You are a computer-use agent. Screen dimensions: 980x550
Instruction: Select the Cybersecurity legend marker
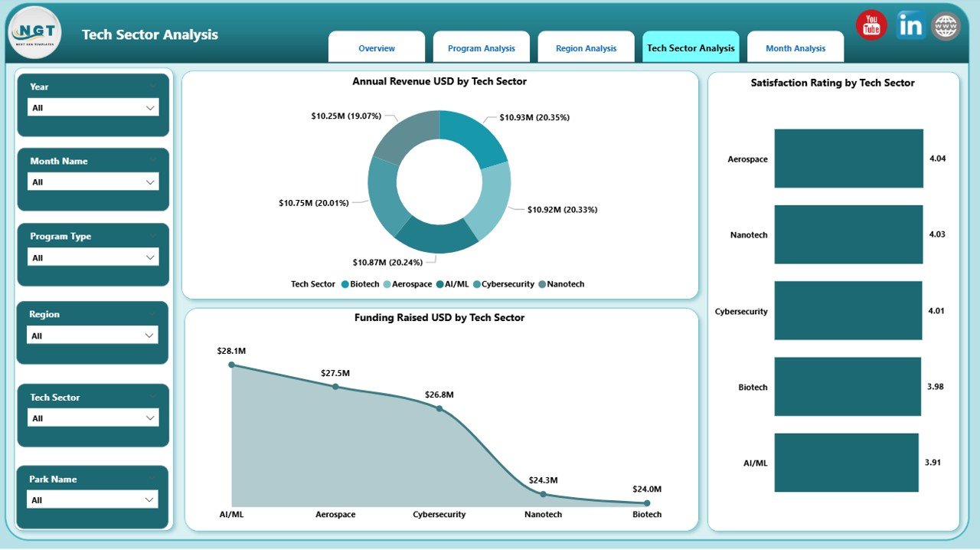click(477, 284)
